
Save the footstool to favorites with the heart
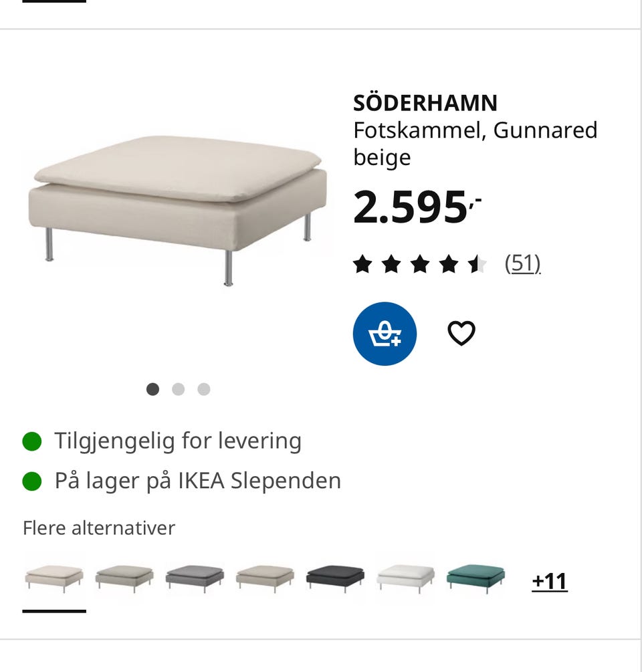(x=461, y=332)
